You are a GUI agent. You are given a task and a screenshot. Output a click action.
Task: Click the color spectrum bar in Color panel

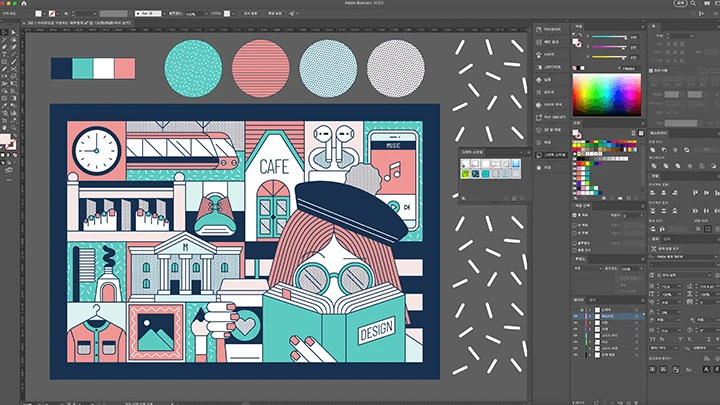tap(606, 95)
